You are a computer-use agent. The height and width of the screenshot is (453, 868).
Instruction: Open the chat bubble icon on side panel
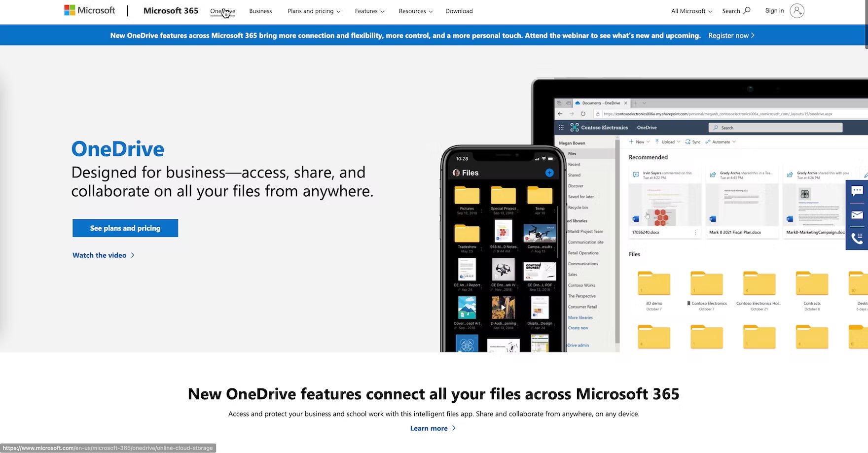tap(857, 191)
